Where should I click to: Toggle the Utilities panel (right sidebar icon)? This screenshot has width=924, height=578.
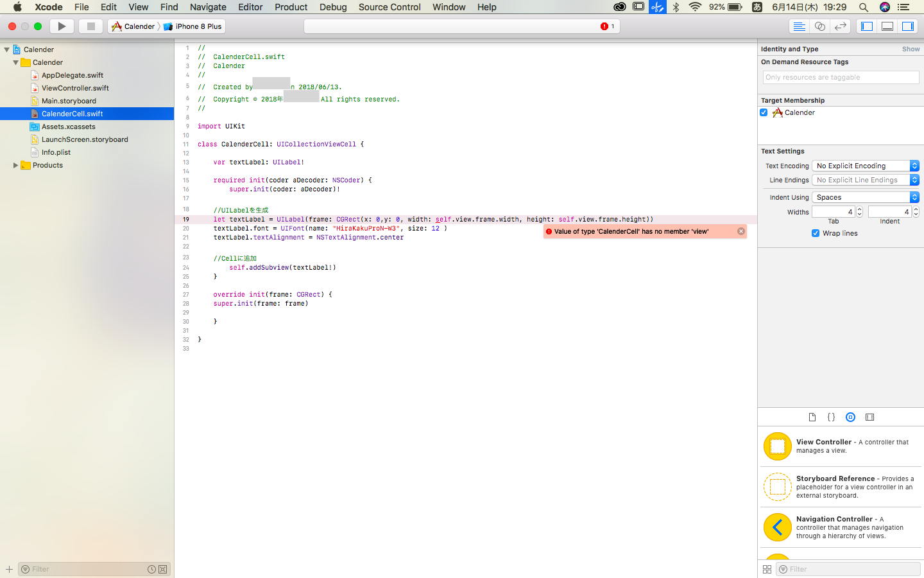(x=908, y=26)
